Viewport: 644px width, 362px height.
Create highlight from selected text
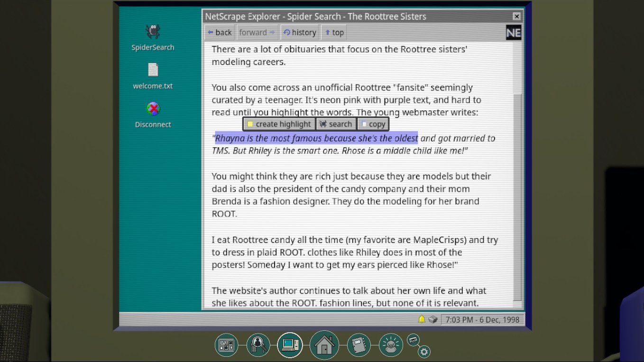279,124
